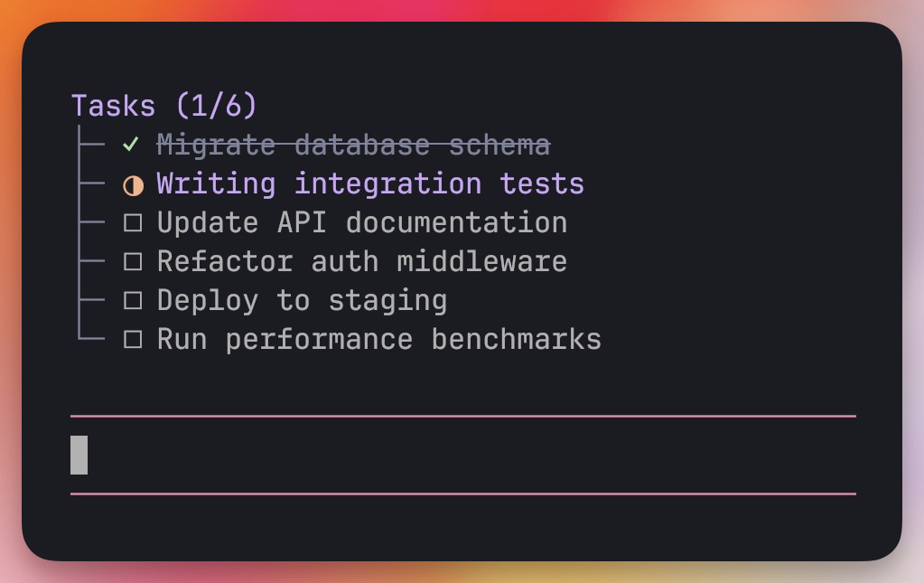The height and width of the screenshot is (583, 924).
Task: Mark the Run performance benchmarks checkbox
Action: tap(133, 340)
